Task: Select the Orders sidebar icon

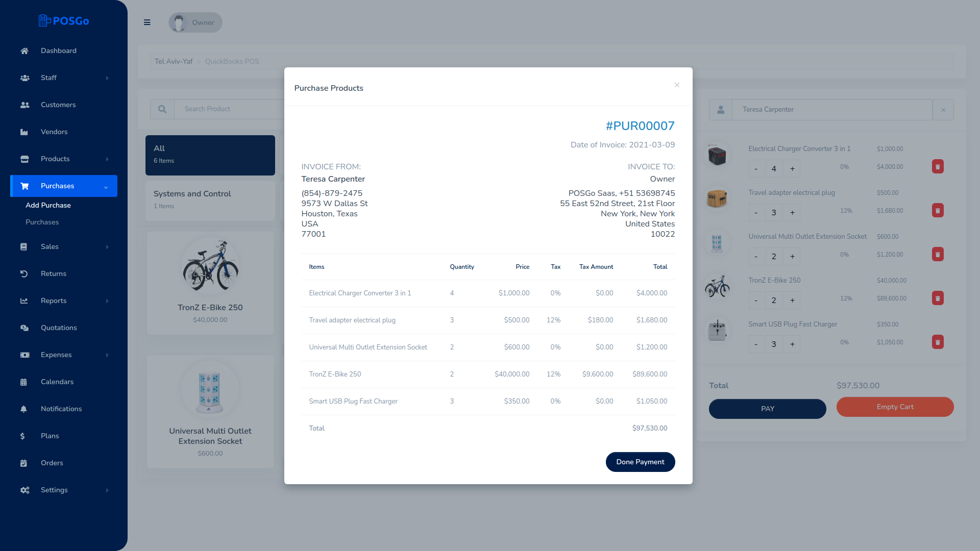Action: (x=24, y=463)
